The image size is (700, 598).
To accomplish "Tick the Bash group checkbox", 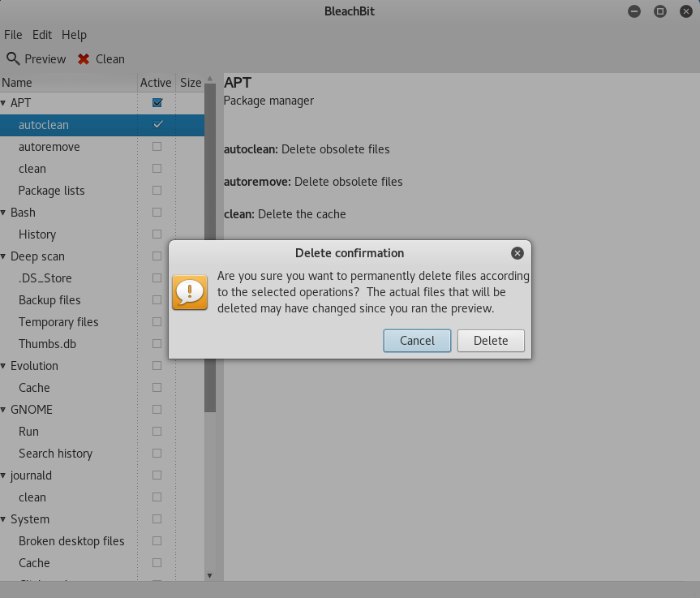I will tap(157, 212).
